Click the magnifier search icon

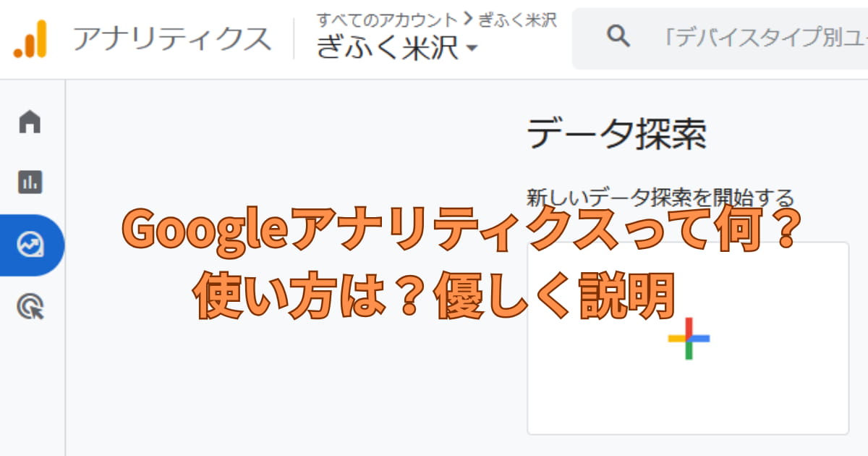[618, 35]
